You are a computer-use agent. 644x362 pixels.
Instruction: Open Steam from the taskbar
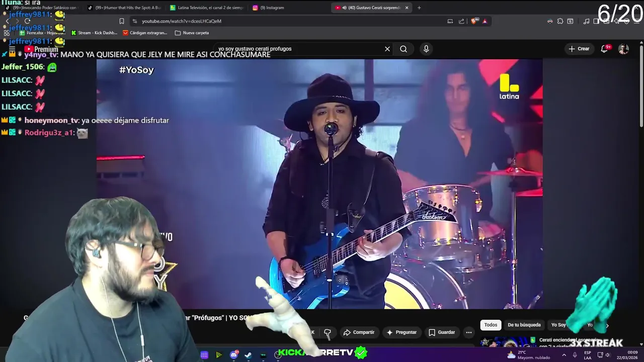249,355
